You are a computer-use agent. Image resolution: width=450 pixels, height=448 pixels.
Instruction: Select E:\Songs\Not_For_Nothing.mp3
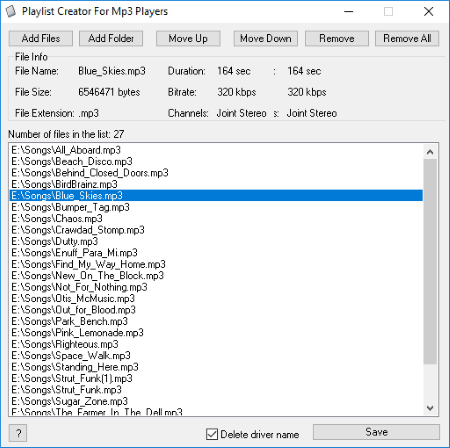(216, 287)
